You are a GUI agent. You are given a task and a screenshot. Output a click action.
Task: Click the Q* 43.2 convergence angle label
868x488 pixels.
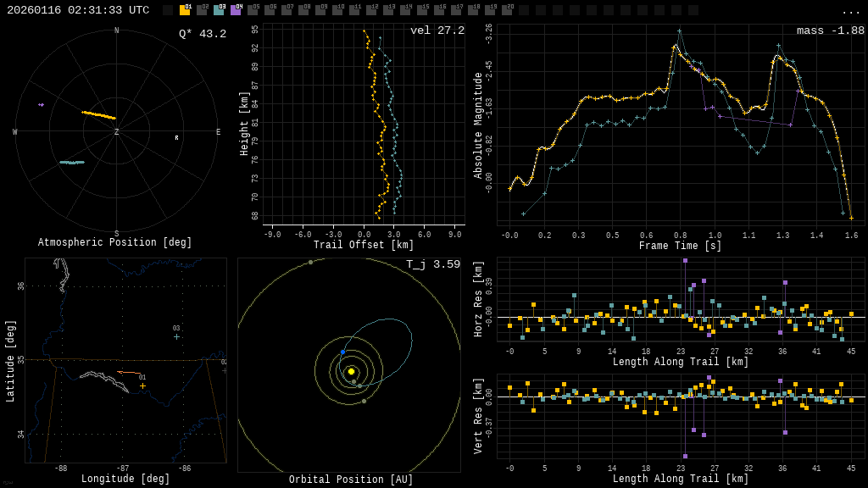tap(202, 34)
